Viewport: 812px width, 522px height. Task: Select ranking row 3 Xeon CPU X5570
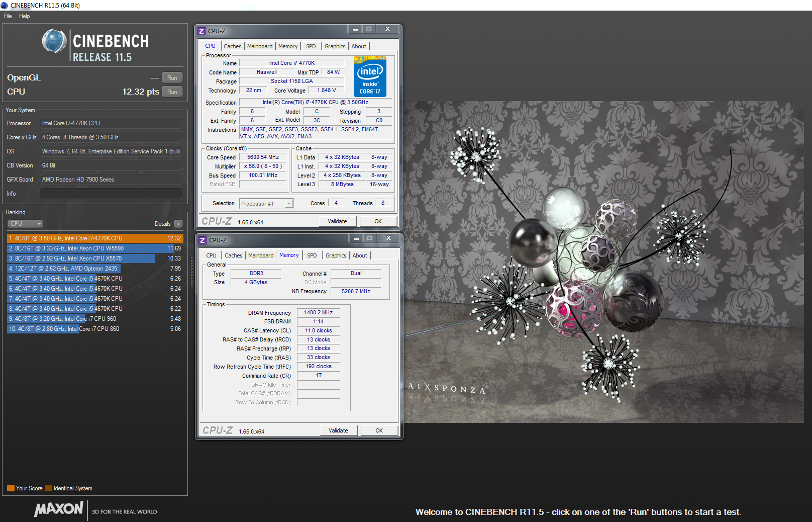[x=95, y=258]
